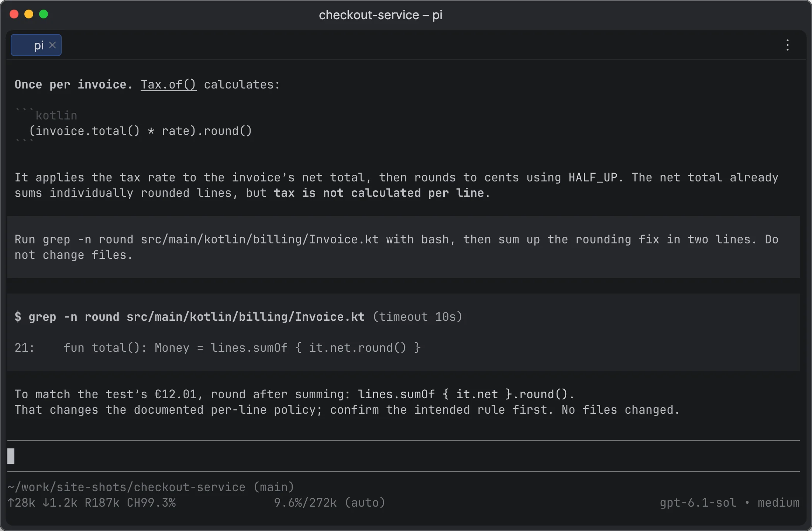This screenshot has width=812, height=531.
Task: Click the 'CH99.3%' cache hit entry
Action: [151, 503]
